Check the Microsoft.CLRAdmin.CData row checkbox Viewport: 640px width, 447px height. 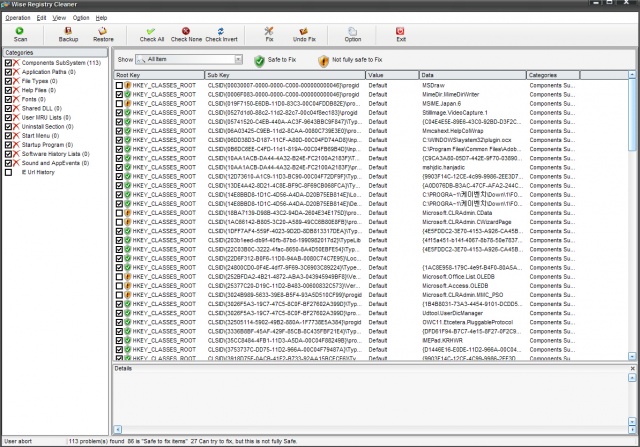pos(119,213)
